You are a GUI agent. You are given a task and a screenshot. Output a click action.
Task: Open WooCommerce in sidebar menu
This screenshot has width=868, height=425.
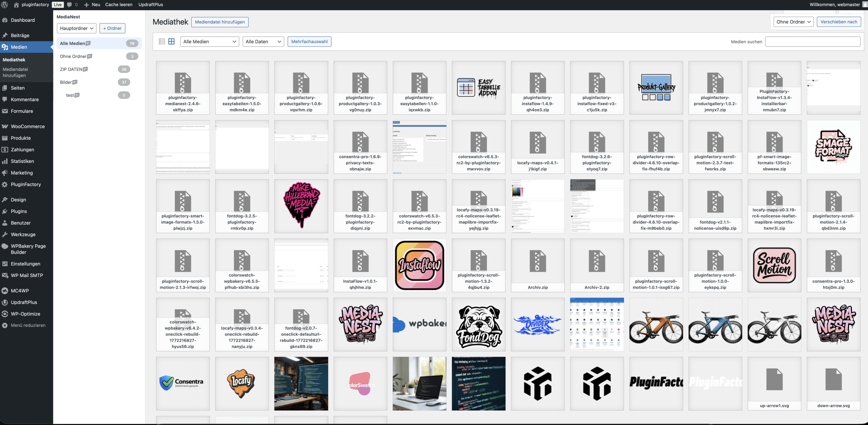[x=27, y=127]
